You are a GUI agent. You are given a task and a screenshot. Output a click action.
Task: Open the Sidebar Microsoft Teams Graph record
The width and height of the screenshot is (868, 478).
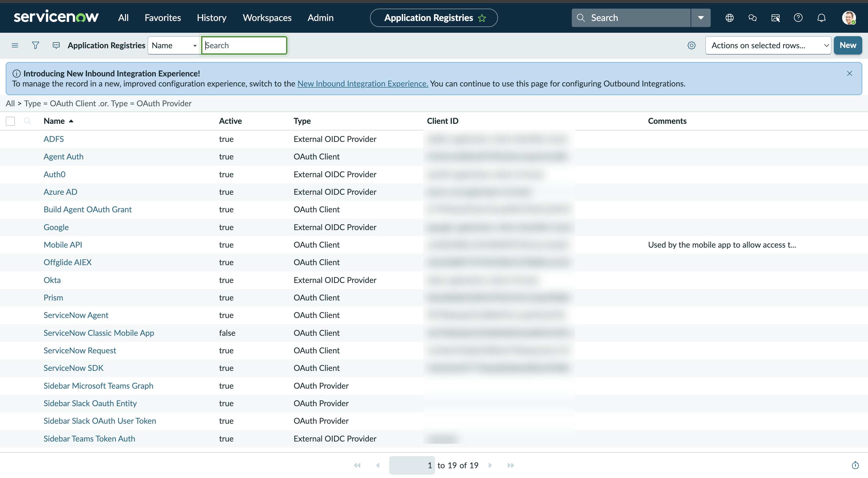click(98, 386)
